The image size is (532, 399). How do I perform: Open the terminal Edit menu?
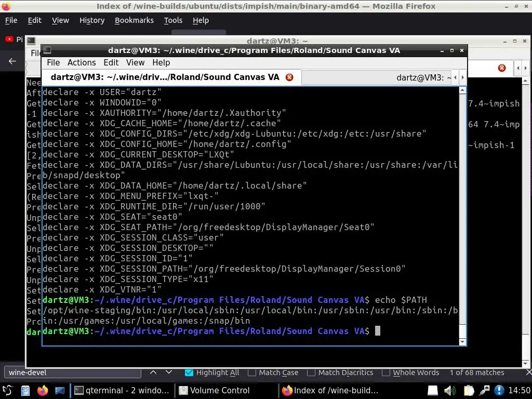[111, 63]
